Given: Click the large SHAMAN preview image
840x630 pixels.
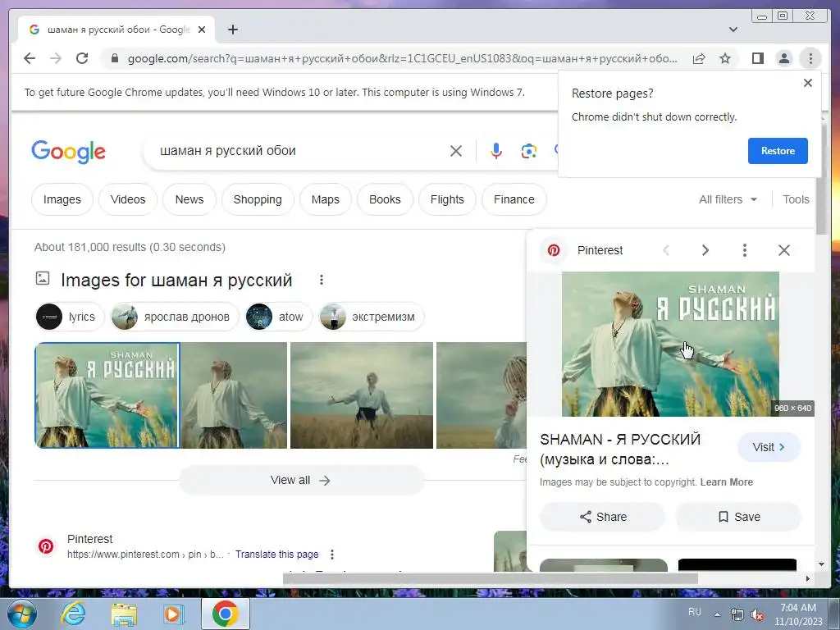Looking at the screenshot, I should click(670, 344).
